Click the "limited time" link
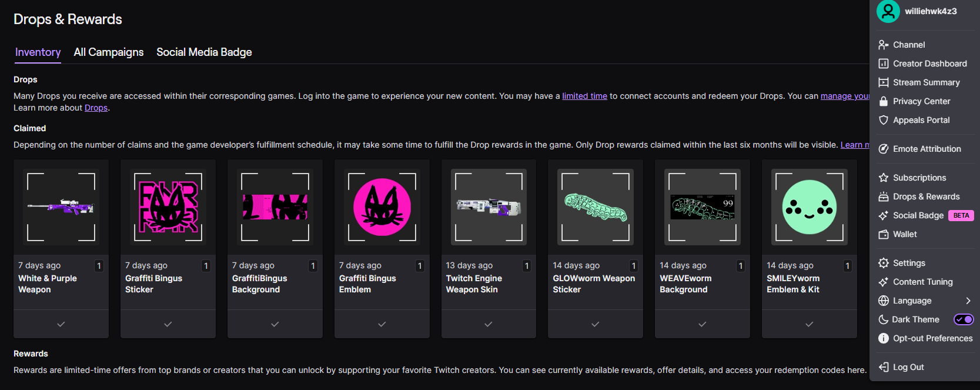Viewport: 980px width, 390px height. [x=584, y=96]
